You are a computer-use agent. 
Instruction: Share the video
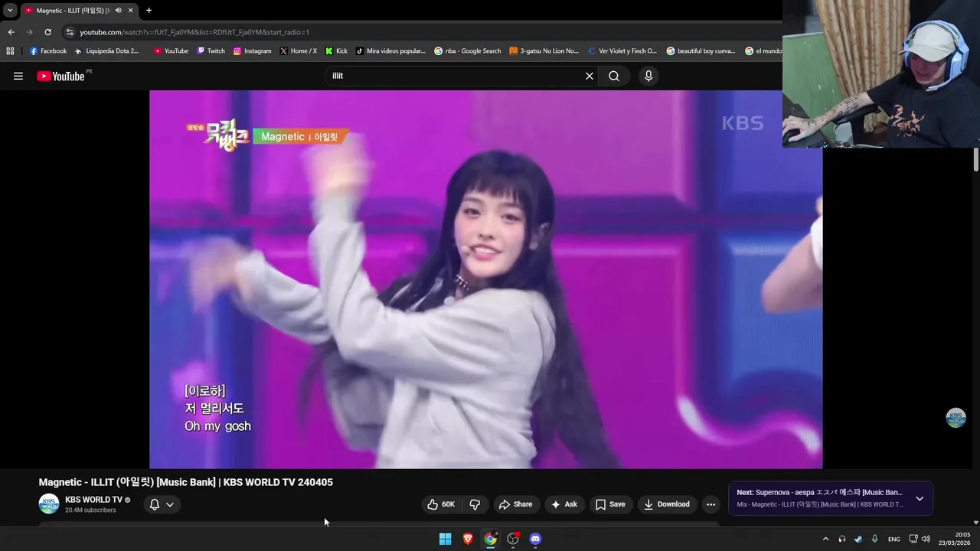click(x=515, y=504)
